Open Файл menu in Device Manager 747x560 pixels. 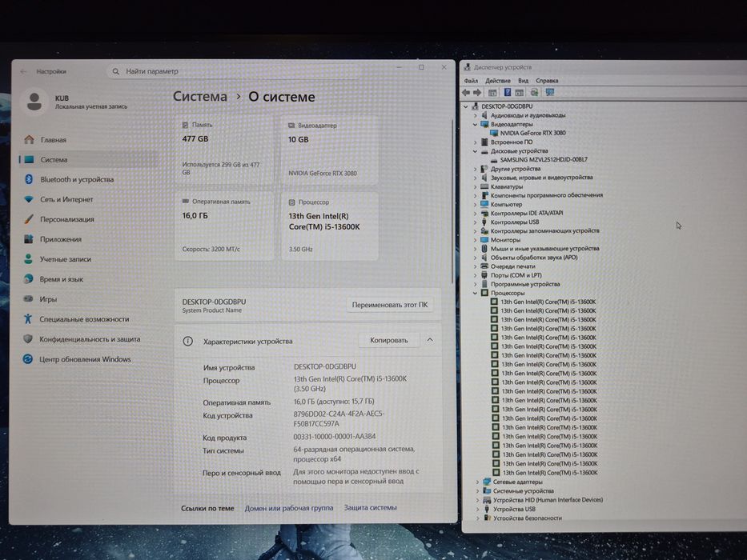471,81
